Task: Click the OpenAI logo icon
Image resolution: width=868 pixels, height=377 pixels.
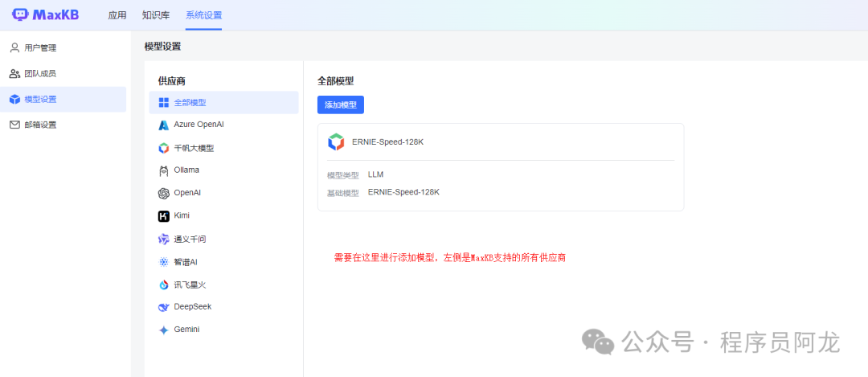Action: tap(164, 193)
